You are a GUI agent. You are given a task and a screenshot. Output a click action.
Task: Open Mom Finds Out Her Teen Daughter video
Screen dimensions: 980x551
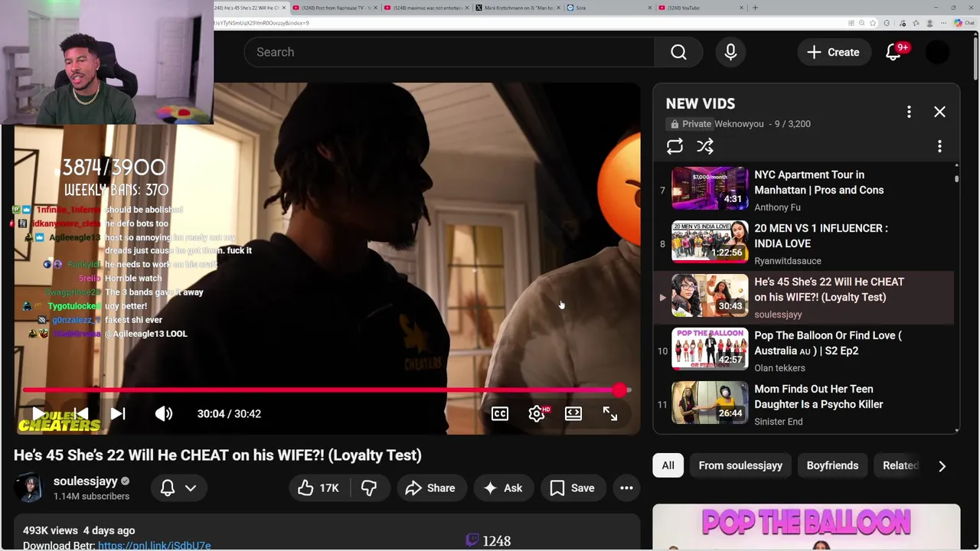[818, 396]
